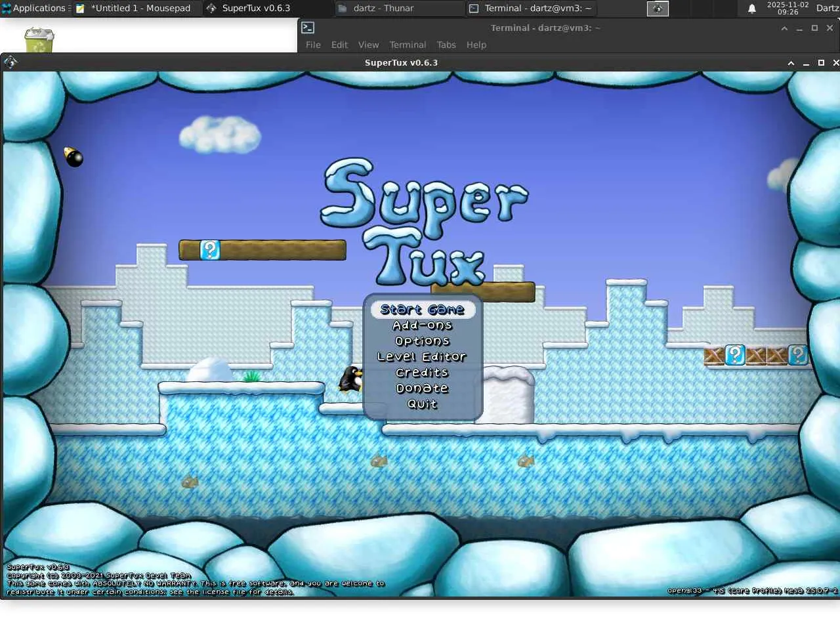Screen dimensions: 840x630
Task: Minimize the SuperTux window
Action: 806,63
